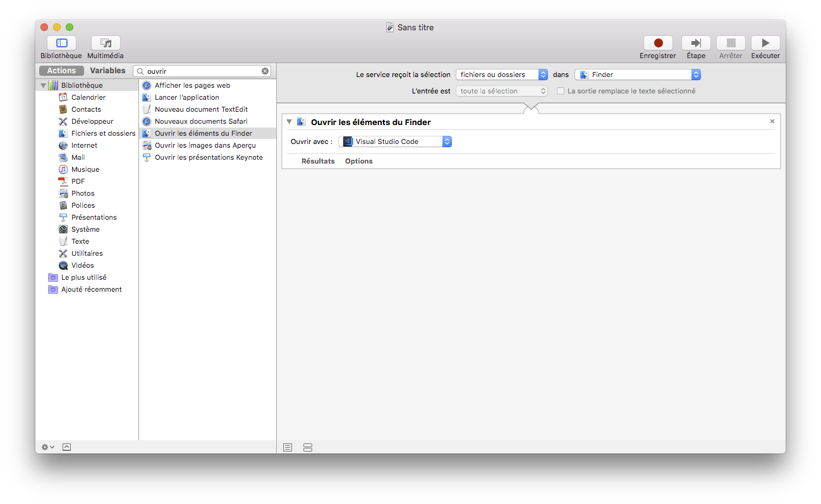Select Fichiers et dossiers category
The width and height of the screenshot is (821, 504).
[103, 133]
